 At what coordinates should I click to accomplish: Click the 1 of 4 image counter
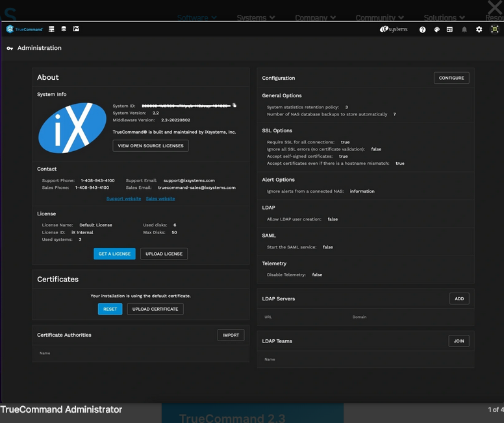click(x=496, y=409)
